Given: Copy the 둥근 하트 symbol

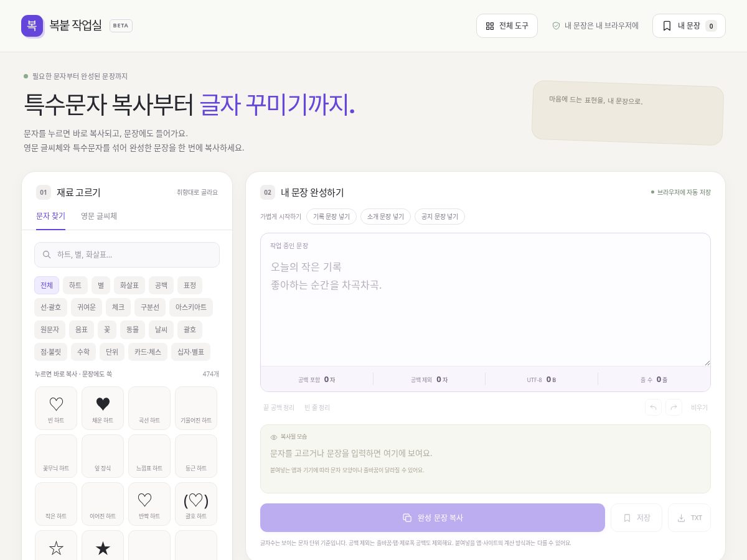Looking at the screenshot, I should coord(196,455).
